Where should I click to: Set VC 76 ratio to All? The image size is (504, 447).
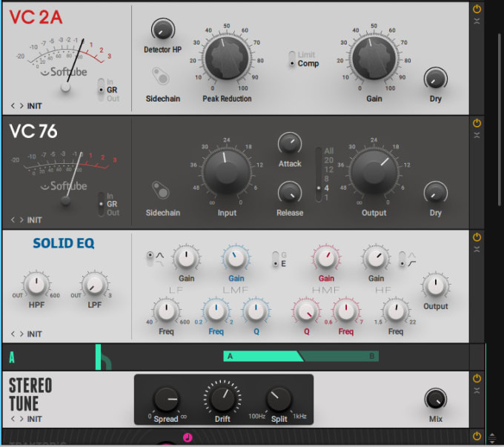click(x=329, y=150)
